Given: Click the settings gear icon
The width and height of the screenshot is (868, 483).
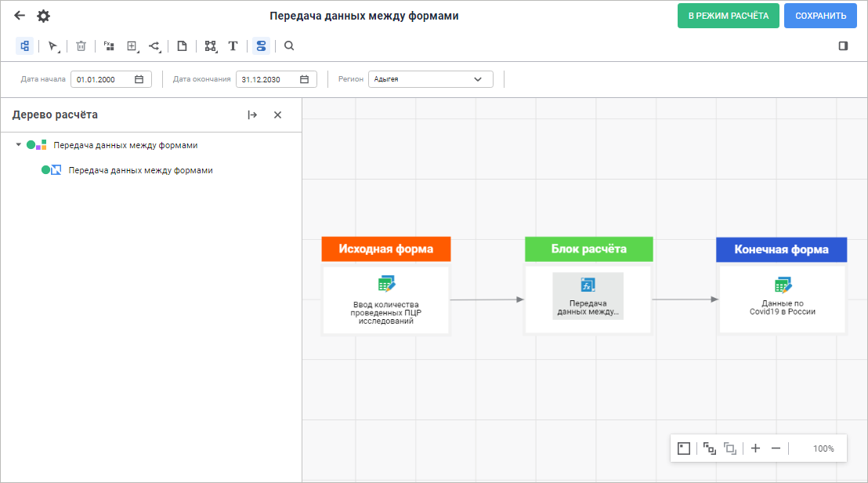Looking at the screenshot, I should (43, 16).
